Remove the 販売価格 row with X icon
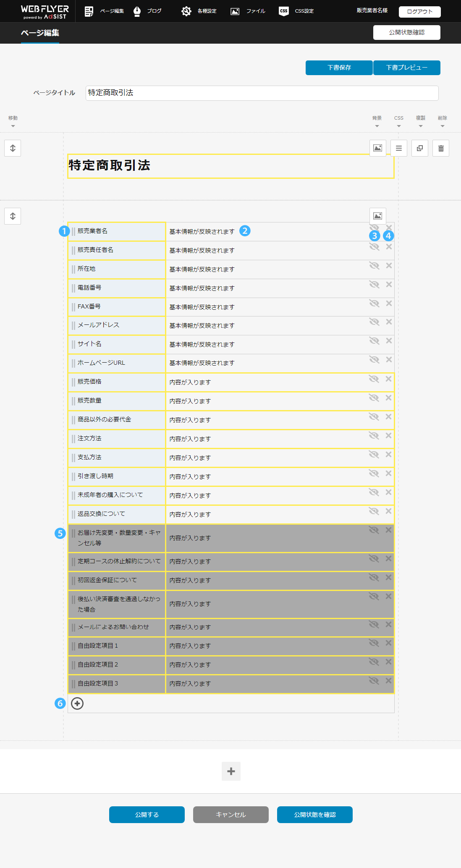This screenshot has height=868, width=461. [x=388, y=379]
